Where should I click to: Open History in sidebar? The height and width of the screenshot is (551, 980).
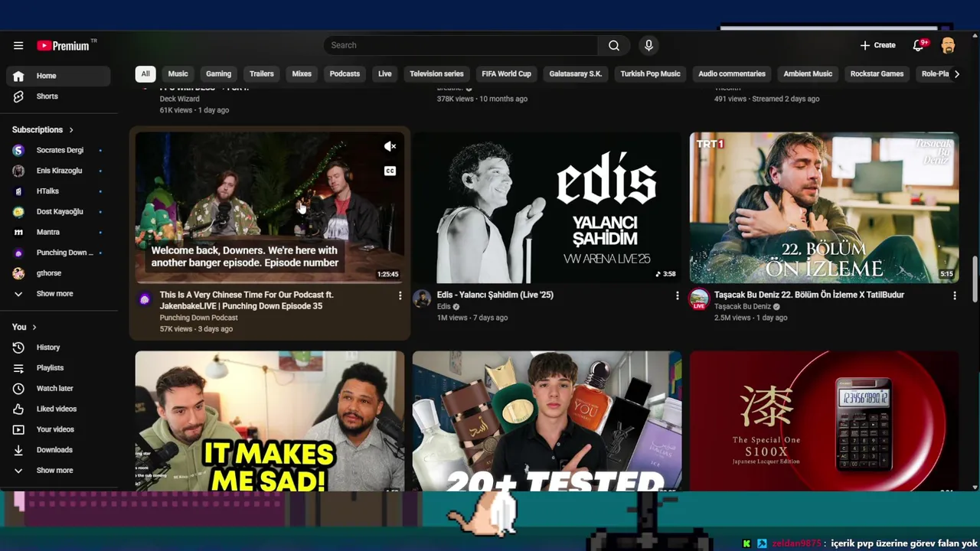coord(58,347)
